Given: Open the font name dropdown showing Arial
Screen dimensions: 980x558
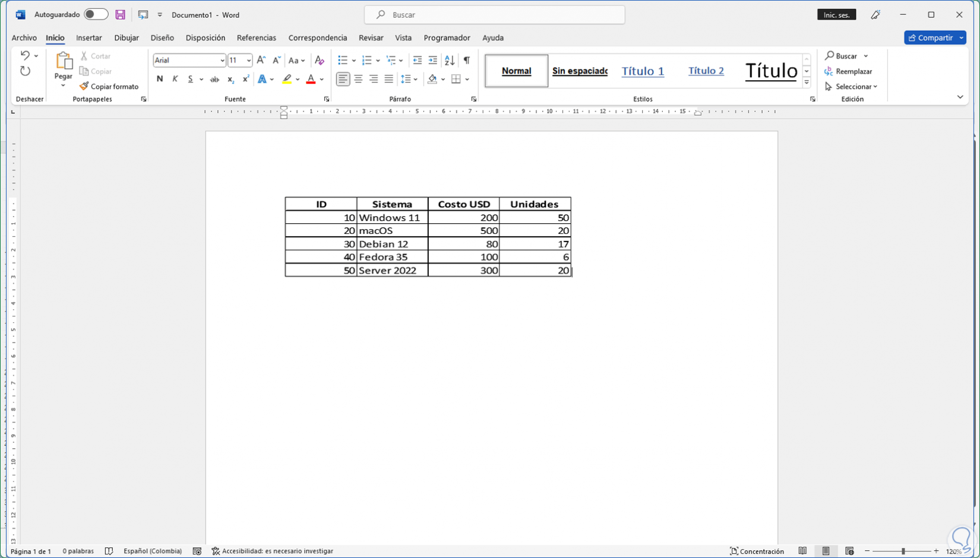Looking at the screenshot, I should 222,60.
